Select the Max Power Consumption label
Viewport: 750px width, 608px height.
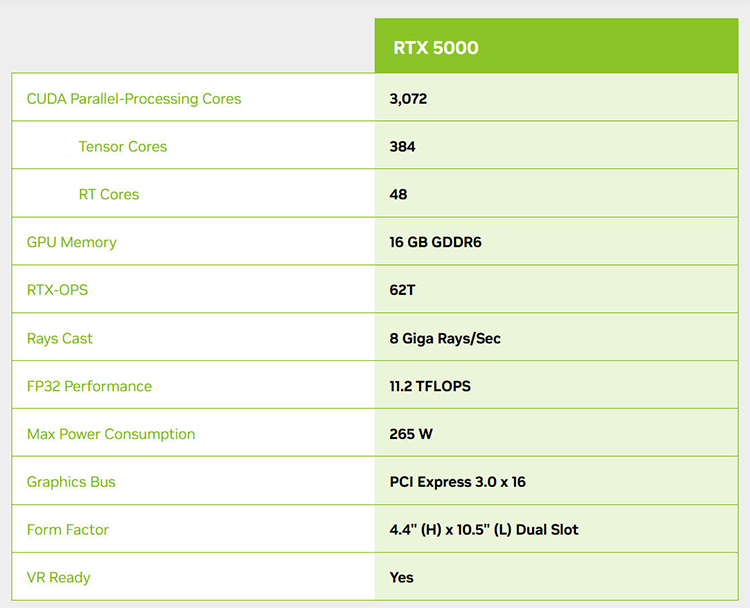pos(111,434)
